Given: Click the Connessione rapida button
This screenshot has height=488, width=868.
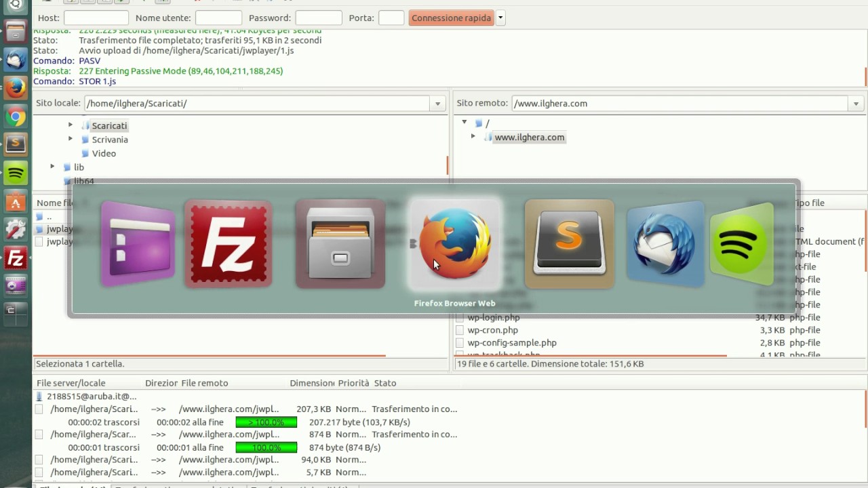Looking at the screenshot, I should tap(451, 18).
